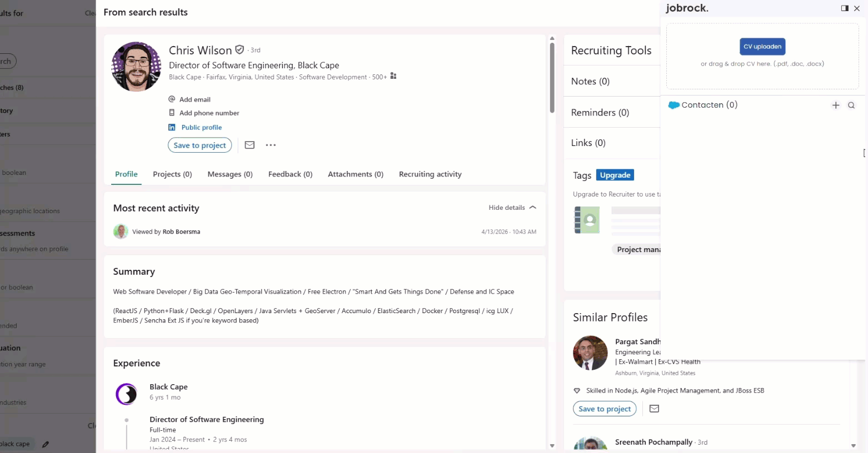Open the Attachments (0) tab

click(356, 174)
